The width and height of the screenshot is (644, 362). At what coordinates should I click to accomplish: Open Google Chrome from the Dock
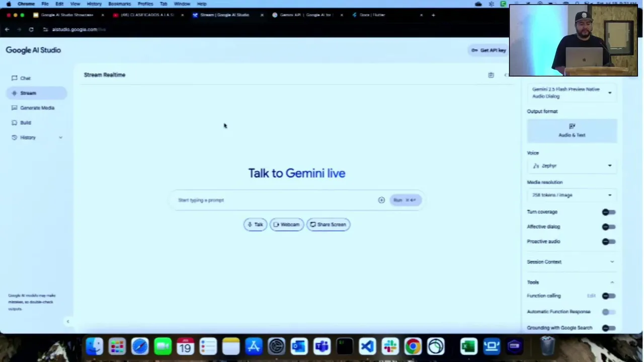tap(413, 346)
